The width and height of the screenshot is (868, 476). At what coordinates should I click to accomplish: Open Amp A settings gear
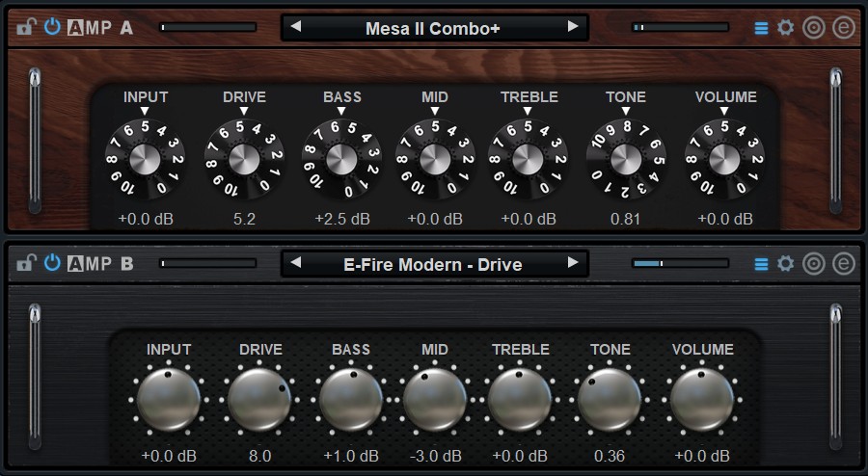(786, 27)
